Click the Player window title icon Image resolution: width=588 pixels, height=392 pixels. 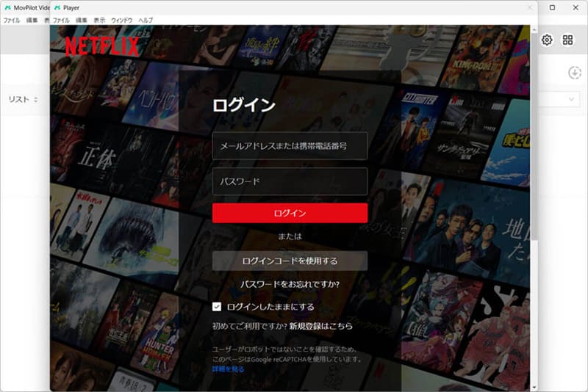click(x=57, y=7)
